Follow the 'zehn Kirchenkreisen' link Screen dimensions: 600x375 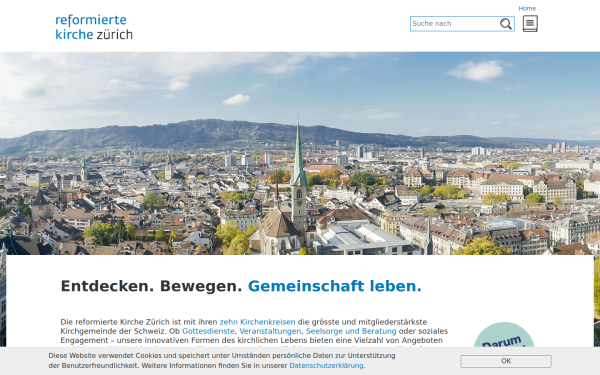(x=258, y=322)
